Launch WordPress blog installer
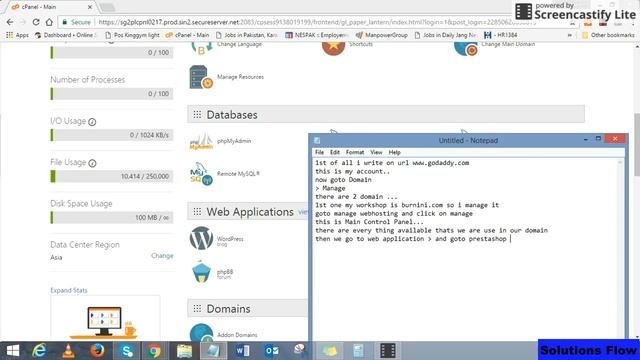Viewport: 640px width, 360px height. click(x=201, y=238)
